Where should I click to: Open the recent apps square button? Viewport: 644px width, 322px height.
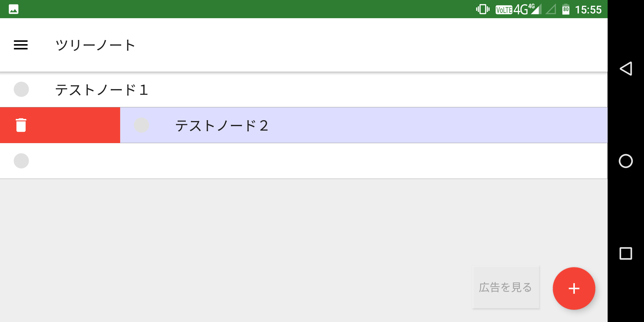pyautogui.click(x=626, y=253)
